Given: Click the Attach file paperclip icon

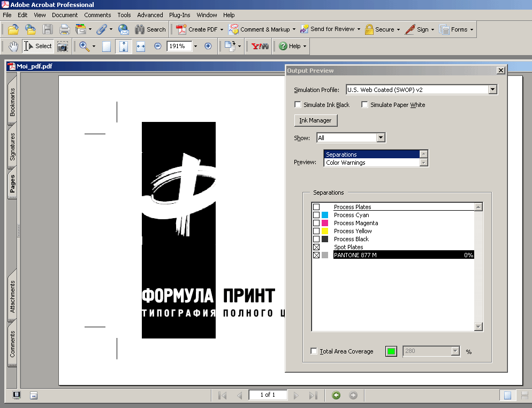Looking at the screenshot, I should click(101, 29).
